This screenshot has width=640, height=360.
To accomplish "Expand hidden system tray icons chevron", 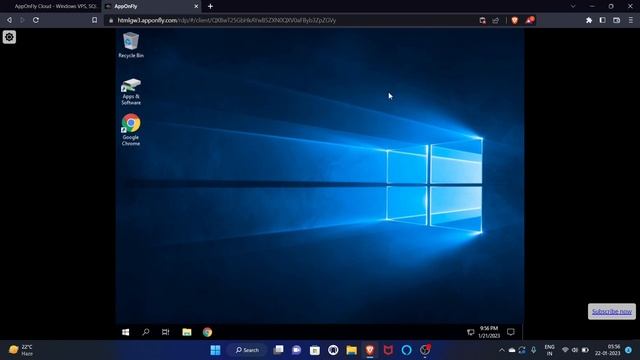I will click(x=502, y=350).
